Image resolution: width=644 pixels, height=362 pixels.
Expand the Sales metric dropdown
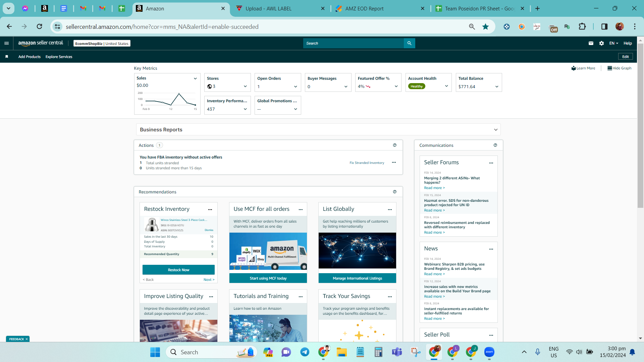click(x=195, y=78)
